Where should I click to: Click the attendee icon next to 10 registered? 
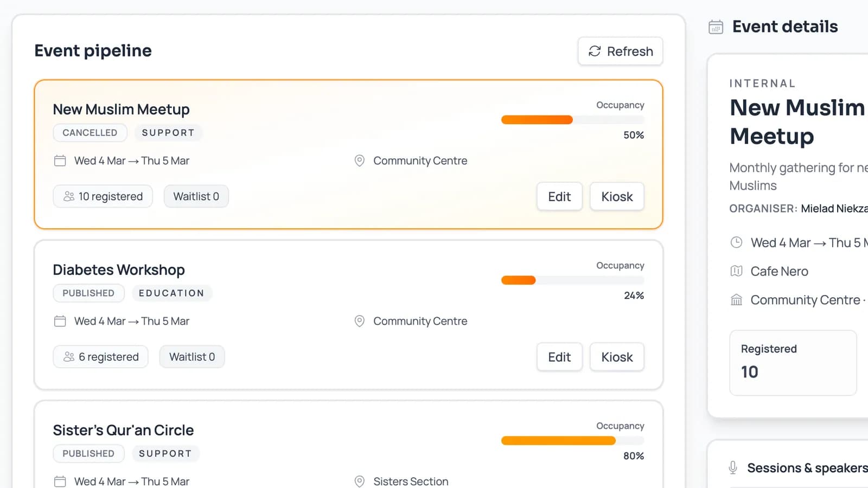click(x=68, y=196)
